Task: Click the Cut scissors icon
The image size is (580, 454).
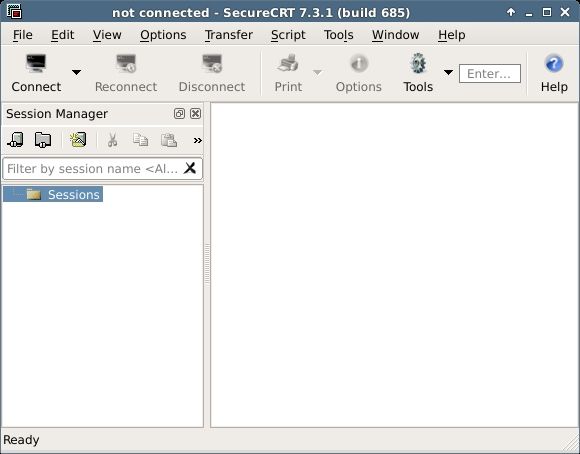Action: tap(112, 140)
